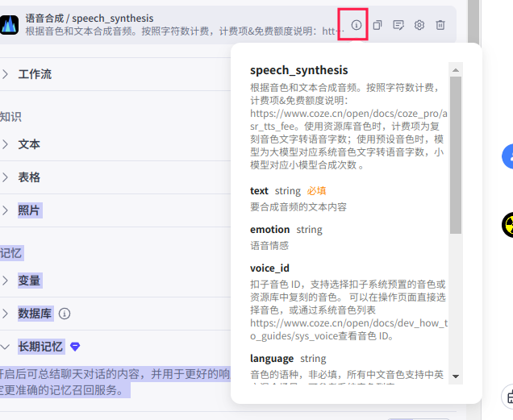Click the 'text' parameter name
The height and width of the screenshot is (420, 513).
pos(259,191)
